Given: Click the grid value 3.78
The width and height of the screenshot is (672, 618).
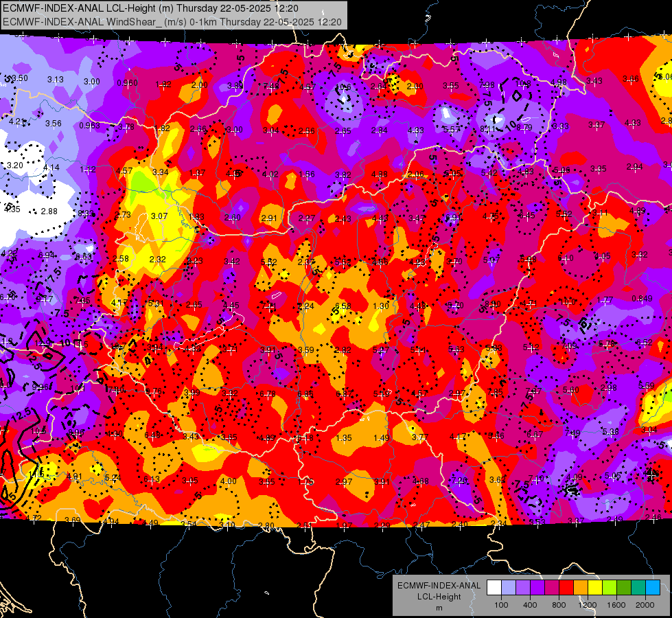Looking at the screenshot, I should 126,126.
